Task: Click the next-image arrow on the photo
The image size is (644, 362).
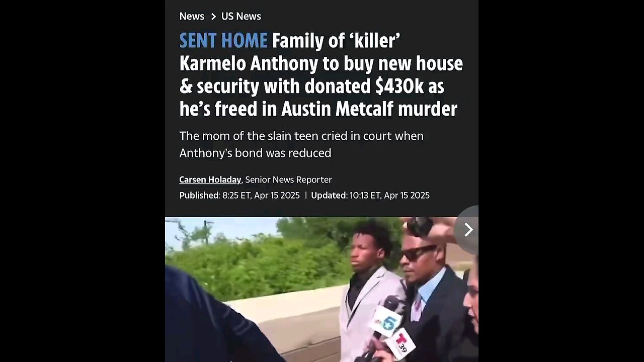Action: pos(468,230)
